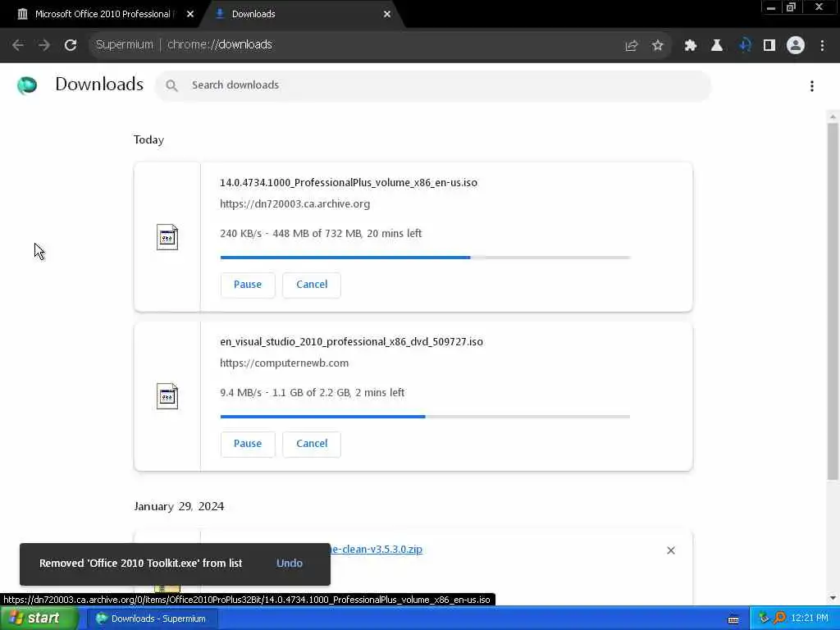Cancel the ProfessionalPlus iso download
The width and height of the screenshot is (840, 630).
312,285
